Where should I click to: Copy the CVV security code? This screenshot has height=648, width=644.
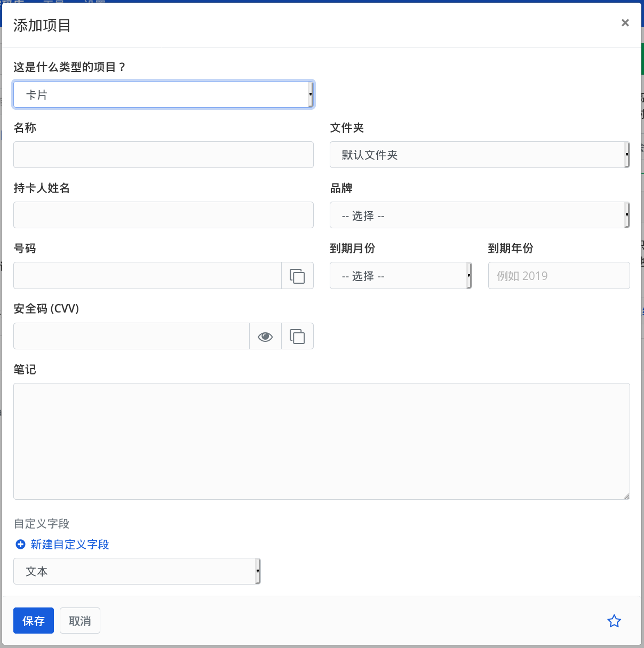tap(297, 337)
